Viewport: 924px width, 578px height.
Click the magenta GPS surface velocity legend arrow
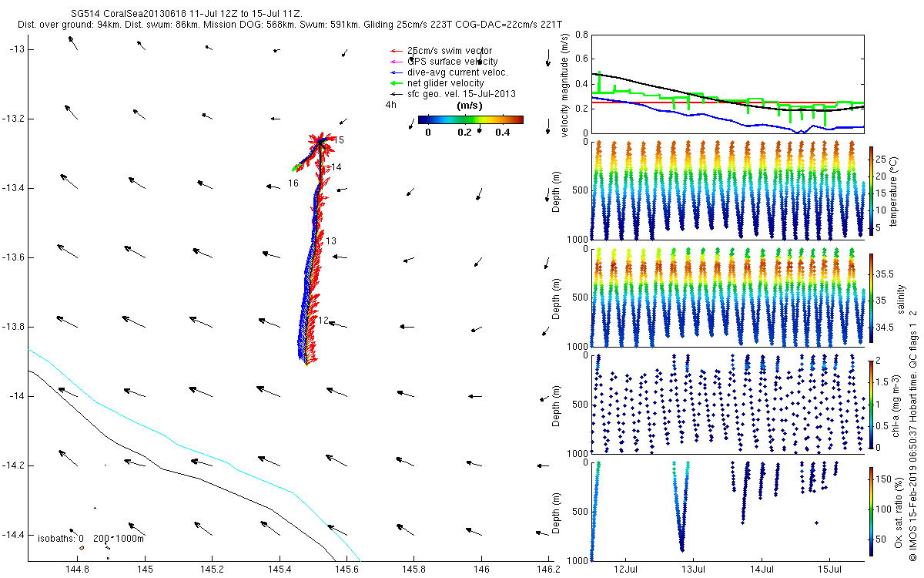(x=397, y=62)
